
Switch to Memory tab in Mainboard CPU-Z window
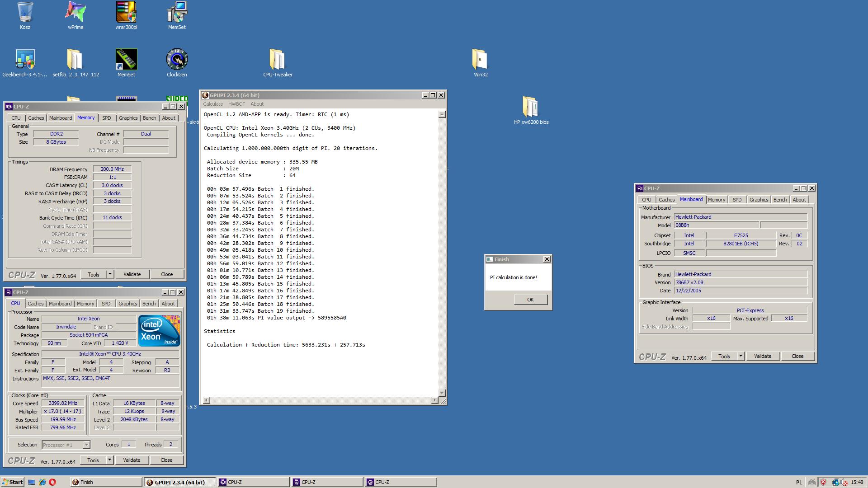point(717,200)
